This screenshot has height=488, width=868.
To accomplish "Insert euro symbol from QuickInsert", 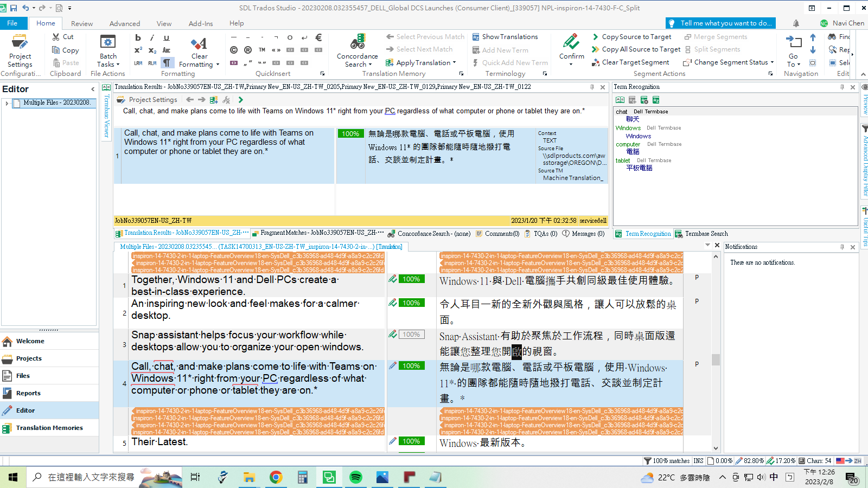I will (x=318, y=37).
